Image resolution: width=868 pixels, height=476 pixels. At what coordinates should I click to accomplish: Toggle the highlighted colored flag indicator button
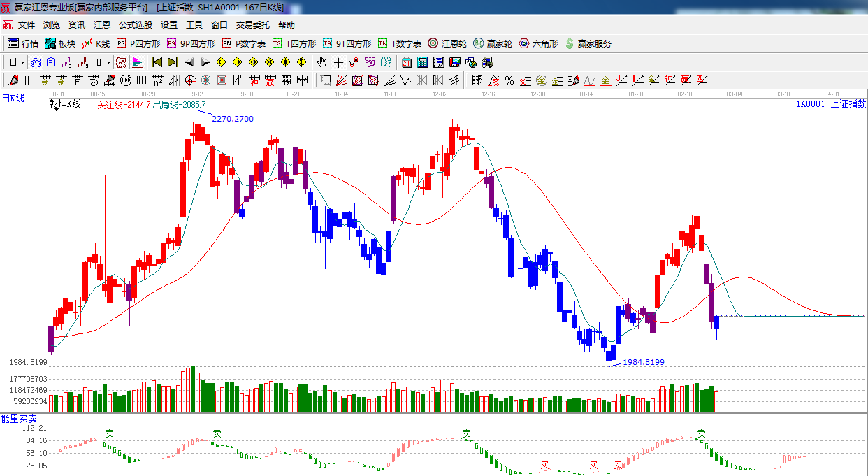pos(138,62)
